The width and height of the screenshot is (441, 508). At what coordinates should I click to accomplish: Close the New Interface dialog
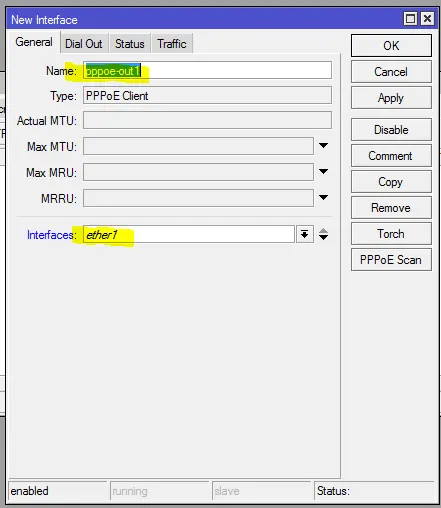(x=427, y=18)
